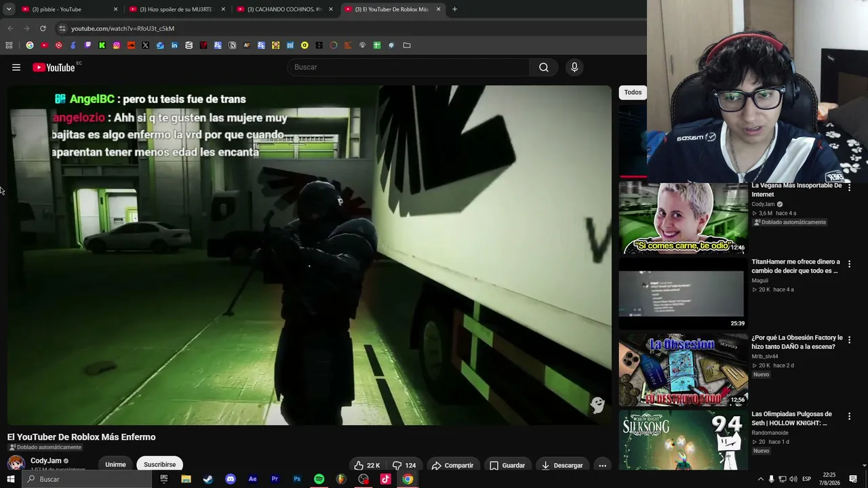
Task: Show hidden system tray icons
Action: click(760, 479)
